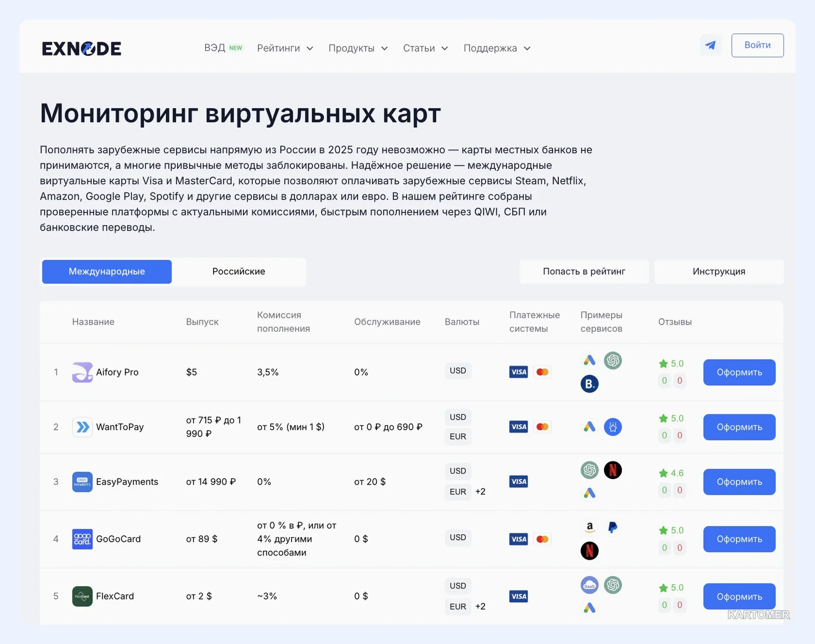Open the Aifory Pro logo

[82, 372]
